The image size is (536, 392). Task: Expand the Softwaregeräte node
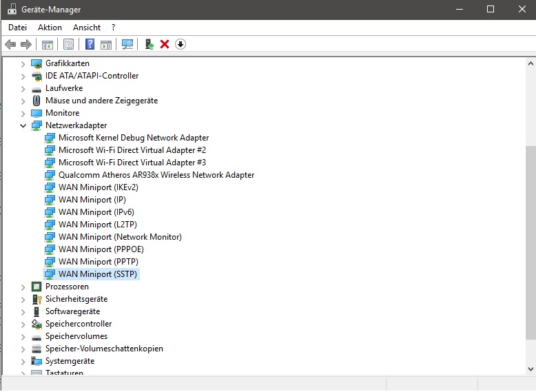(x=23, y=312)
